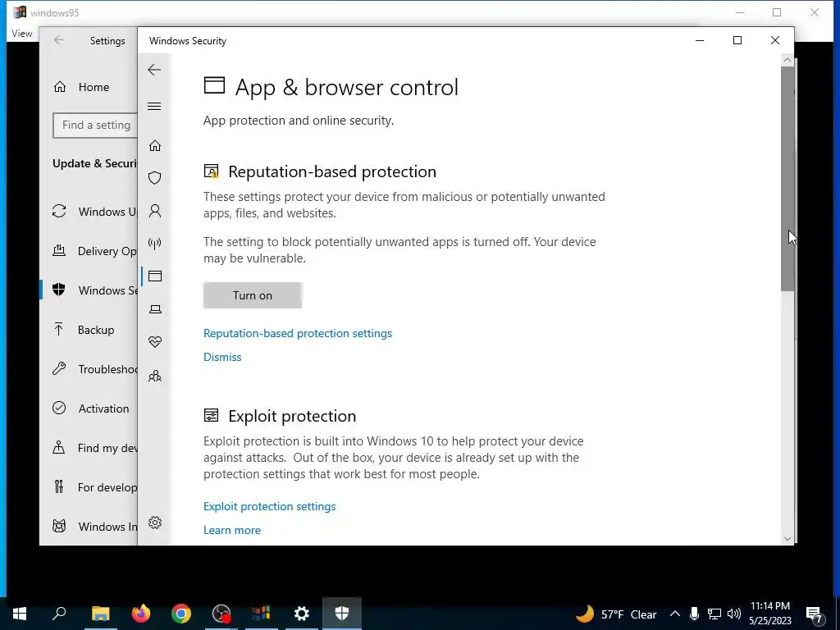The width and height of the screenshot is (840, 630).
Task: Click the Windows Security vertical scrollbar thumb
Action: tap(787, 180)
